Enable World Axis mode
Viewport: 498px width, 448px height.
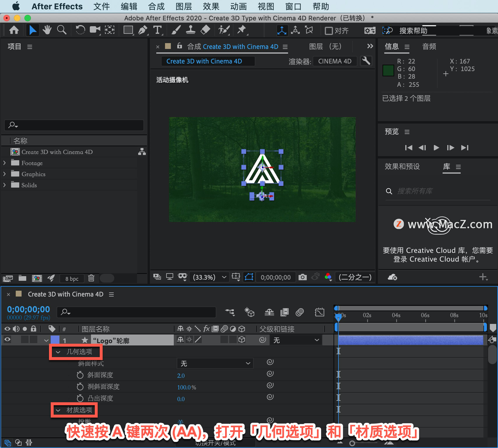295,30
